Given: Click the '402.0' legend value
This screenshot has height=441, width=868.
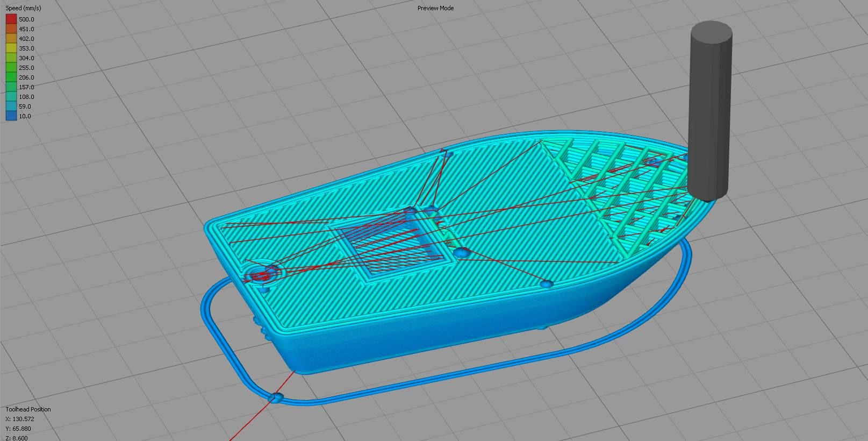Looking at the screenshot, I should tap(26, 39).
